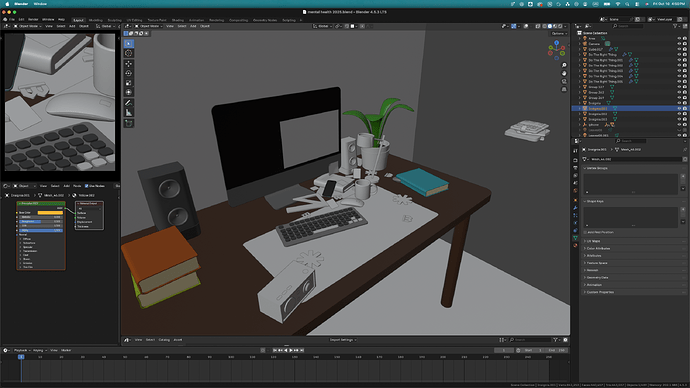Open the Output properties tab icon

tap(575, 168)
